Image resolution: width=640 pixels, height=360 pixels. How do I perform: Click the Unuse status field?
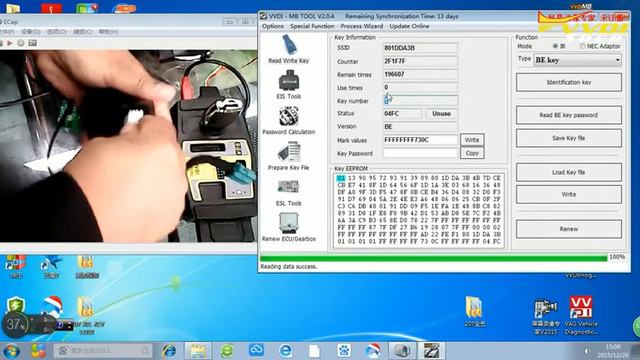click(x=442, y=113)
